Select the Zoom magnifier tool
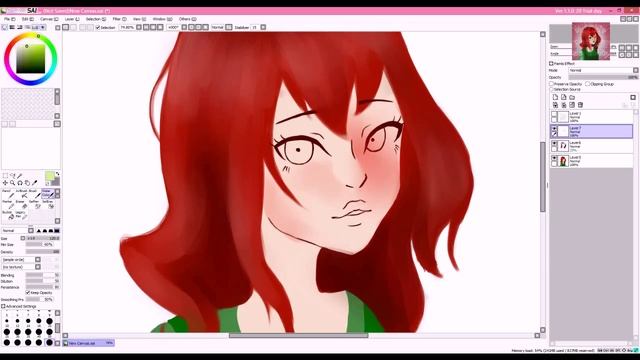 pyautogui.click(x=13, y=183)
